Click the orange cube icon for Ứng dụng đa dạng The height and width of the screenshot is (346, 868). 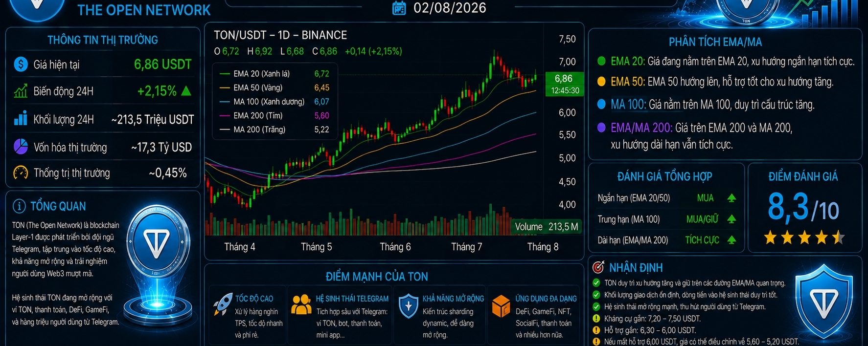(x=501, y=306)
